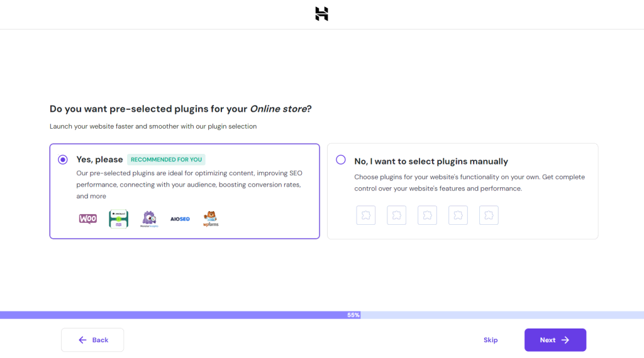Click the first empty plugin placeholder icon
Image resolution: width=644 pixels, height=358 pixels.
click(366, 215)
